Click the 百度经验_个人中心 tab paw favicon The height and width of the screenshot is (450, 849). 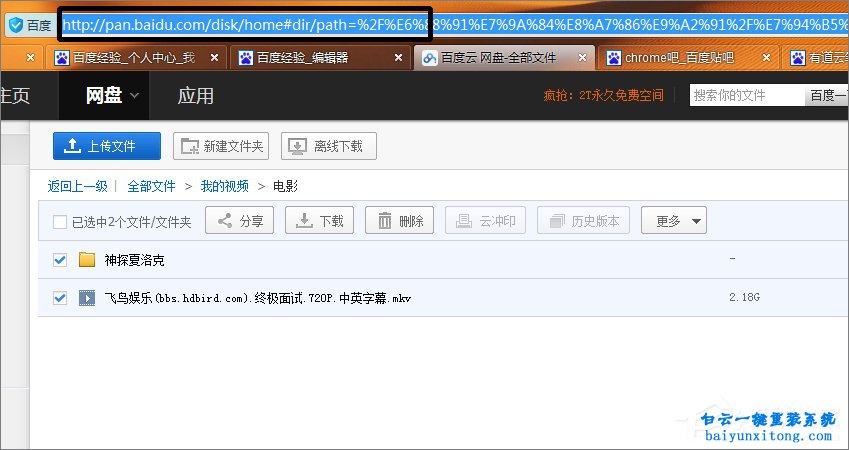62,58
